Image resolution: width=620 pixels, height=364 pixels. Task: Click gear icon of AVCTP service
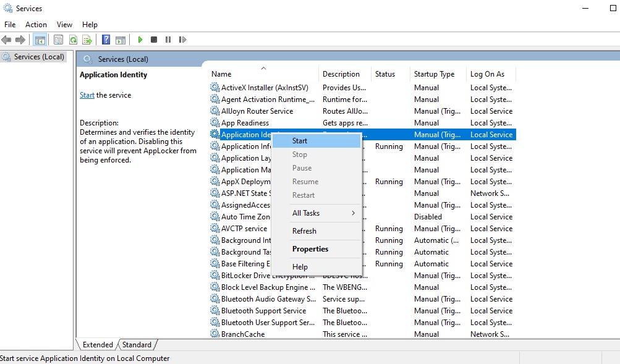click(x=214, y=228)
